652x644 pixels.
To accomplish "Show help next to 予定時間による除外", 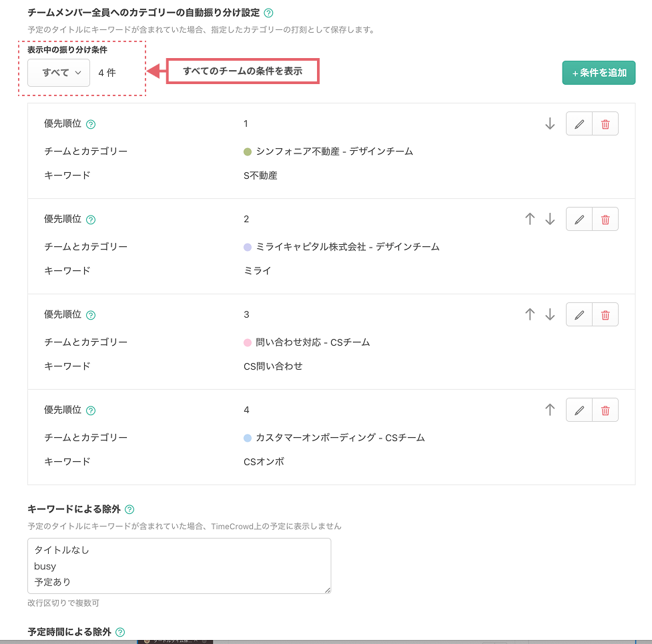I will pos(120,632).
